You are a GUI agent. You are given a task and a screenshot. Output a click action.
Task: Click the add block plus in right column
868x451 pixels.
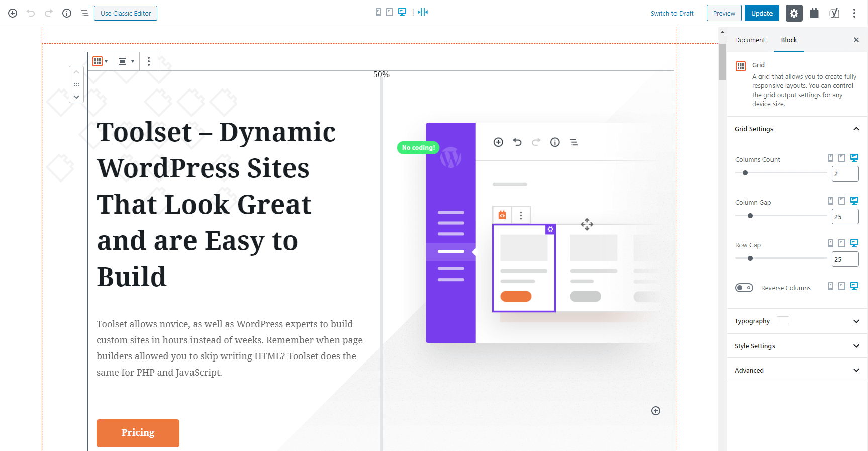[656, 411]
